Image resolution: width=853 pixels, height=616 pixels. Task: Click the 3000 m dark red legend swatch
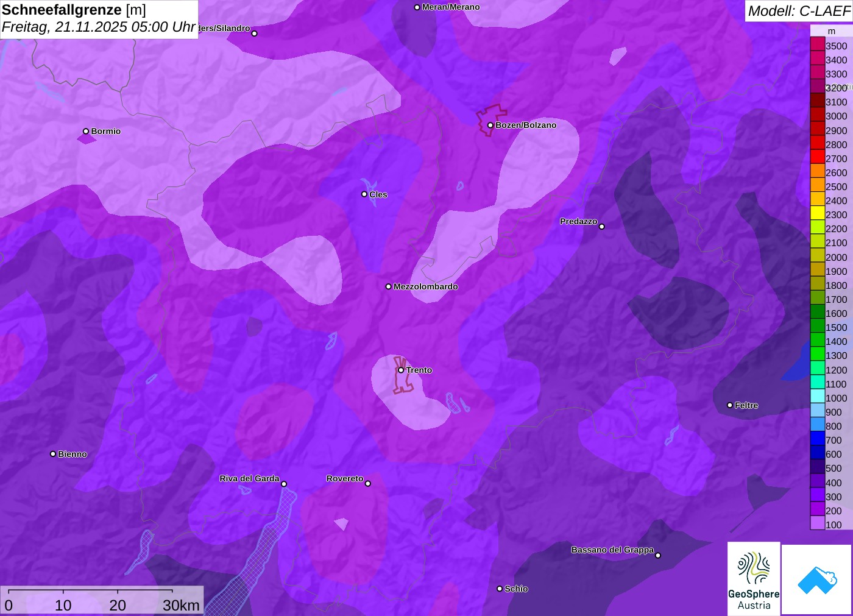click(818, 115)
